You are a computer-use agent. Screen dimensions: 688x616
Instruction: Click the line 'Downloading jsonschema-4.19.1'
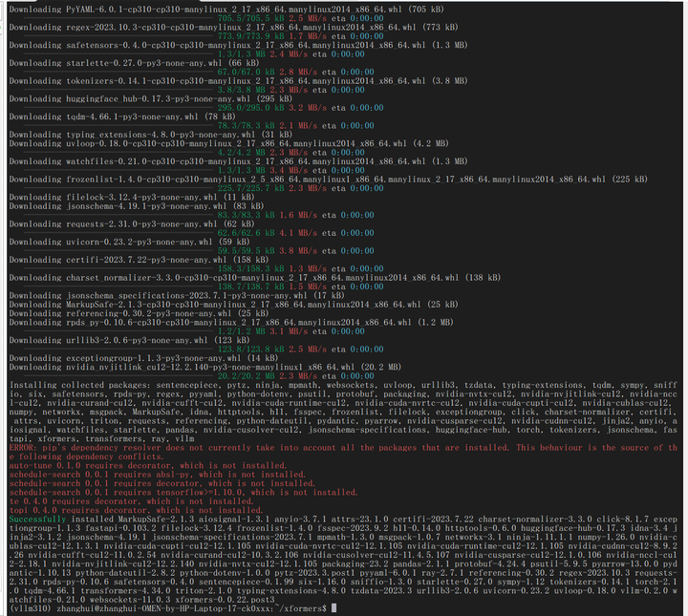[137, 206]
